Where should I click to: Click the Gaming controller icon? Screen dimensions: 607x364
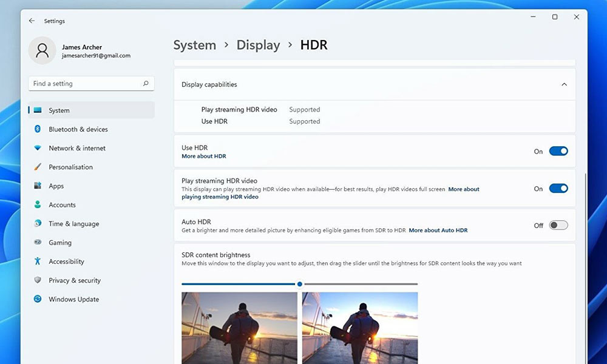click(x=38, y=242)
